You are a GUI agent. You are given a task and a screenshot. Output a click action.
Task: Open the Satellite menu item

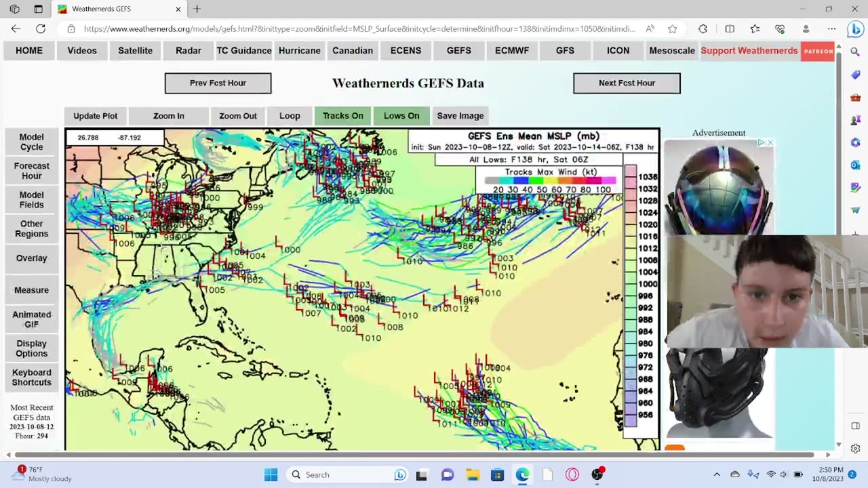point(135,51)
